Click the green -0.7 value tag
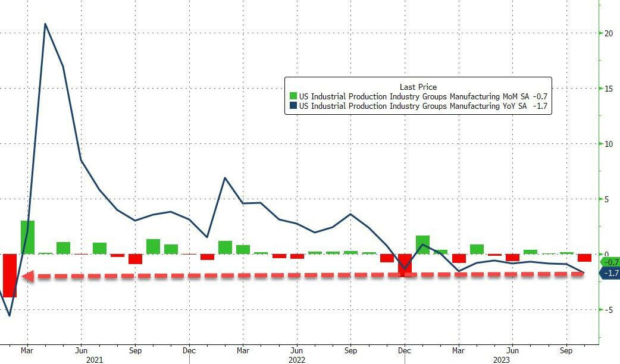This screenshot has height=364, width=620. click(610, 262)
